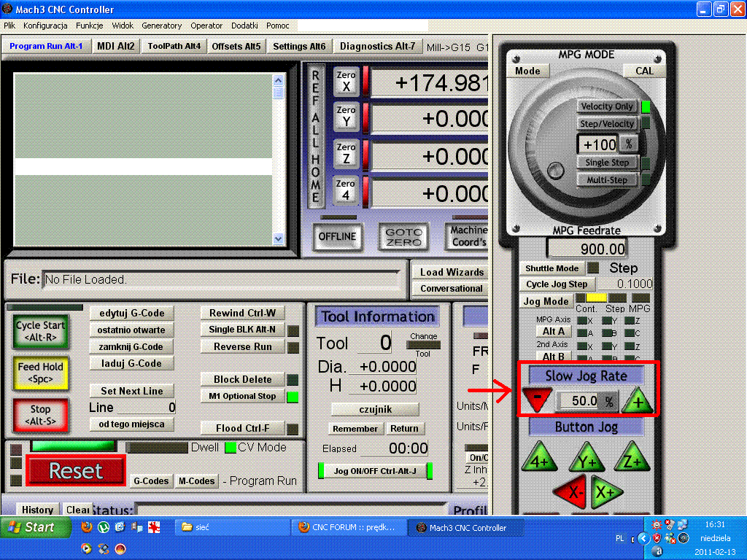Image resolution: width=747 pixels, height=560 pixels.
Task: Decrease the Slow Jog Rate with red minus arrow
Action: pos(537,399)
